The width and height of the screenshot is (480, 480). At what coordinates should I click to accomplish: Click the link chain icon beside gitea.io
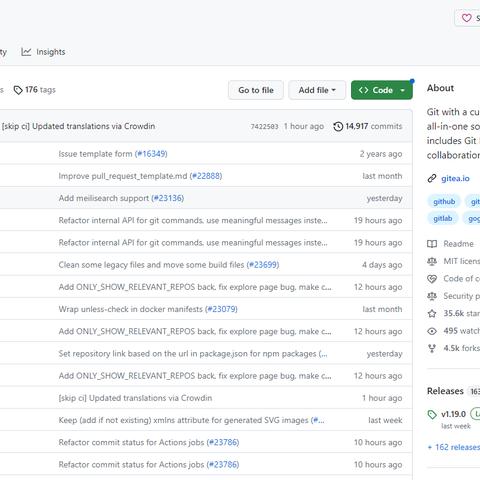coord(432,179)
